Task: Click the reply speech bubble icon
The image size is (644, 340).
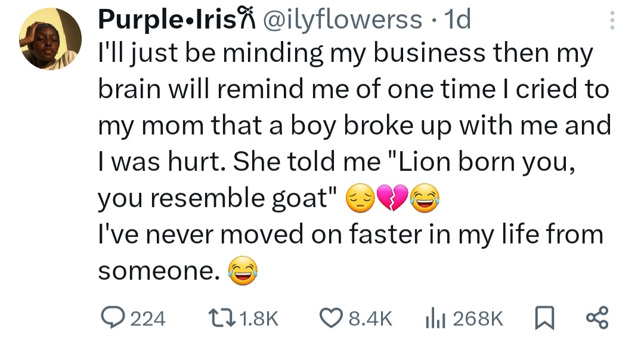Action: [x=110, y=319]
